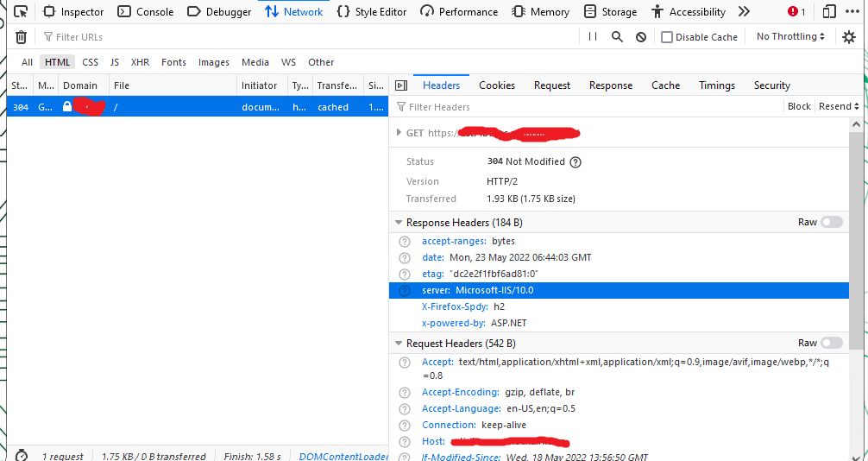
Task: Click the error count badge
Action: 796,11
